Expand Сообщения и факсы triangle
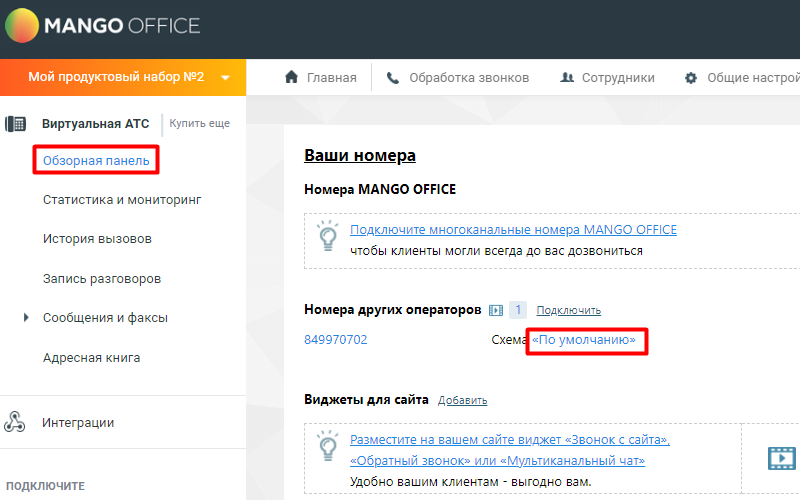This screenshot has width=800, height=500. pyautogui.click(x=26, y=317)
